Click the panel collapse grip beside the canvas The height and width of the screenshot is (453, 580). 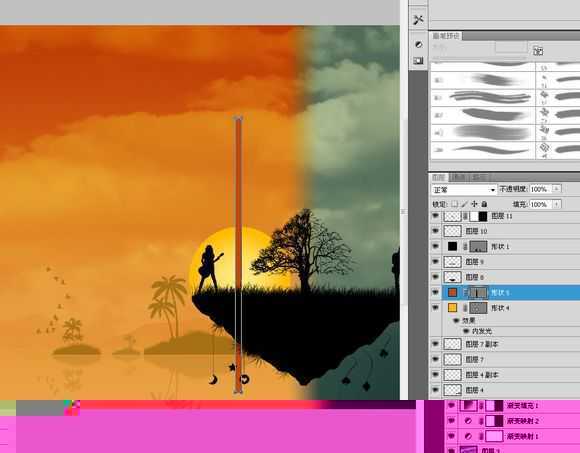click(x=404, y=212)
